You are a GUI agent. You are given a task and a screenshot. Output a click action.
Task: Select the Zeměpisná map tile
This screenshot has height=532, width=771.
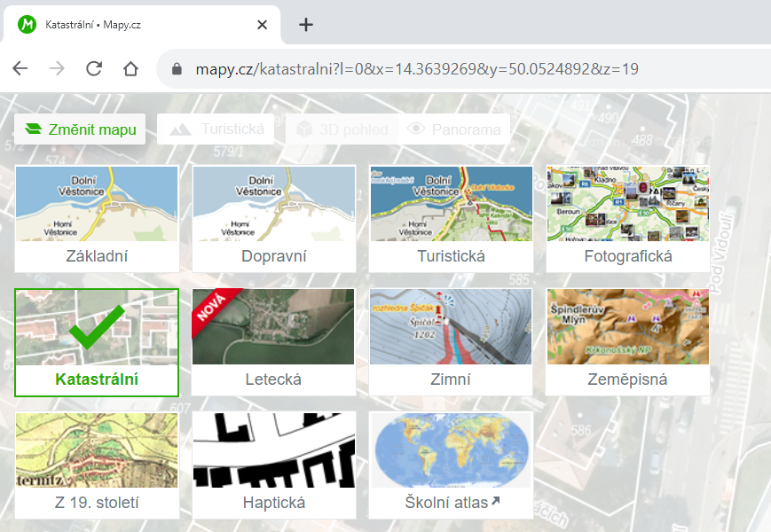[628, 342]
